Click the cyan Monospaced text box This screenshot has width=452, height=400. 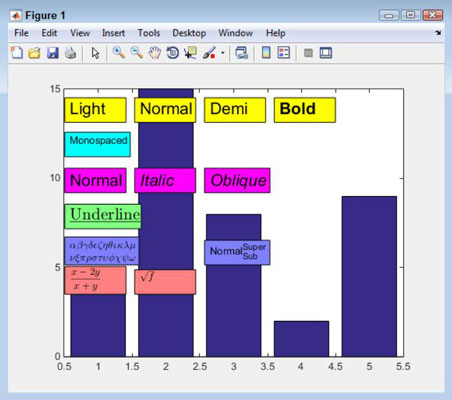pos(97,144)
